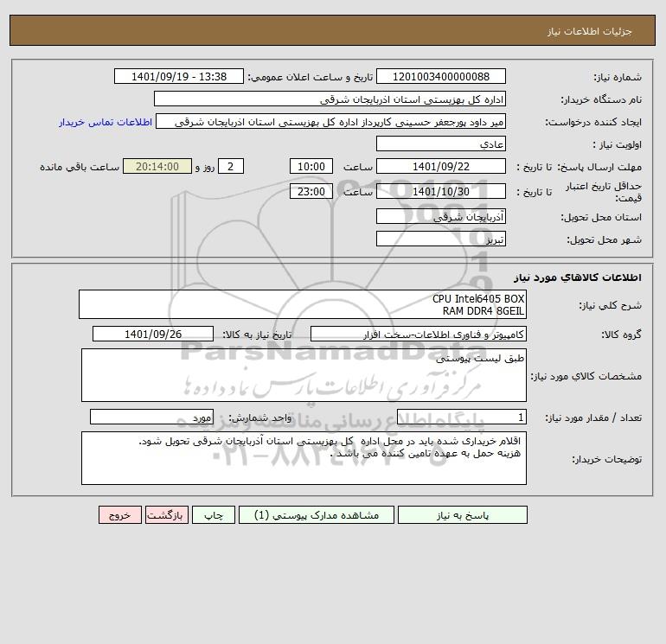Click the تاریخ و ساعت اعلان عمومی label

coord(310,77)
